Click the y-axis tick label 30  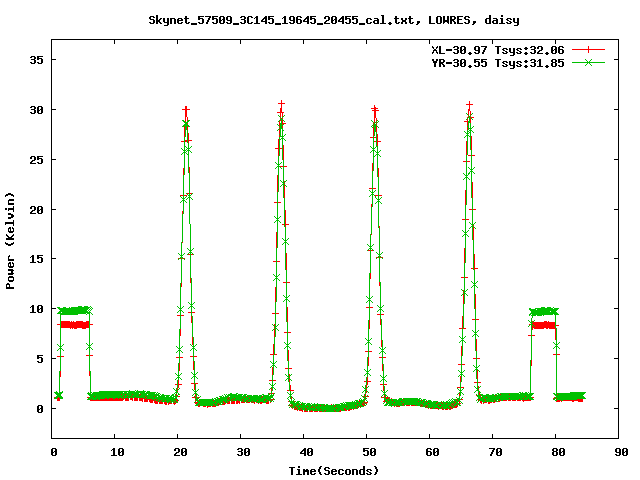coord(36,110)
